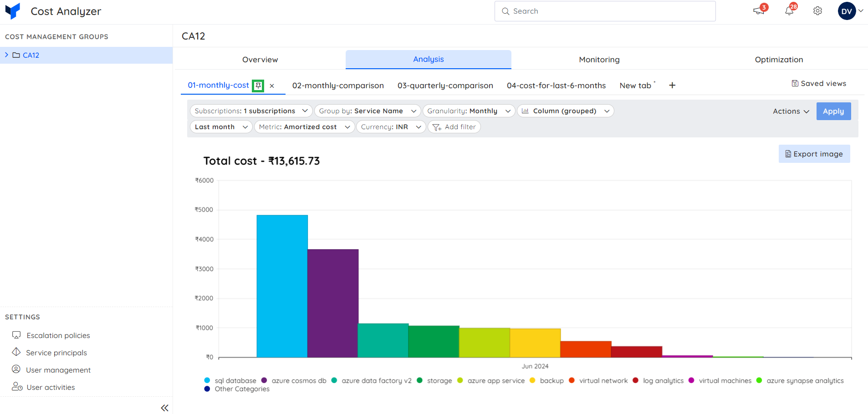
Task: Open the Column (grouped) chart type dropdown
Action: (x=565, y=111)
